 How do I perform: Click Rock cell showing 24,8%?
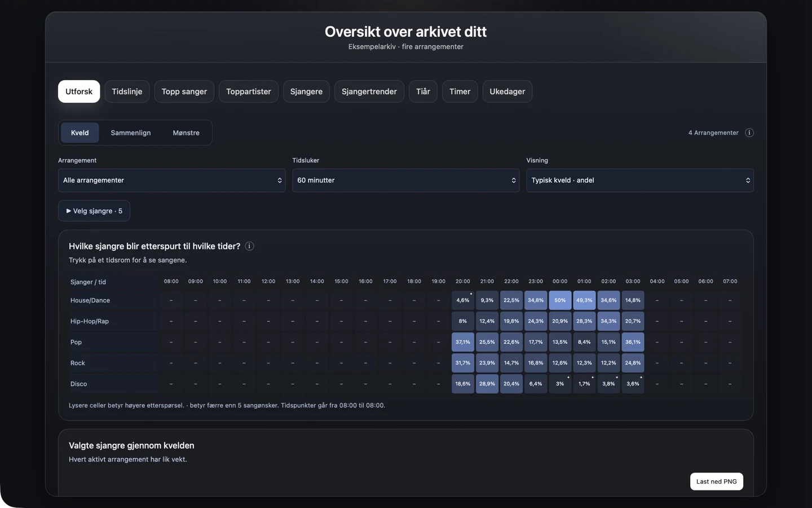[x=633, y=363]
